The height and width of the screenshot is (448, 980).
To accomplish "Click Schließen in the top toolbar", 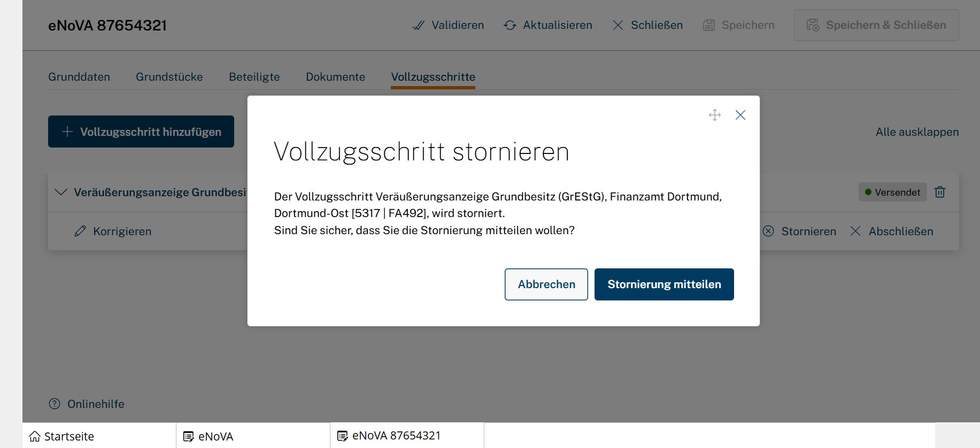I will (647, 25).
